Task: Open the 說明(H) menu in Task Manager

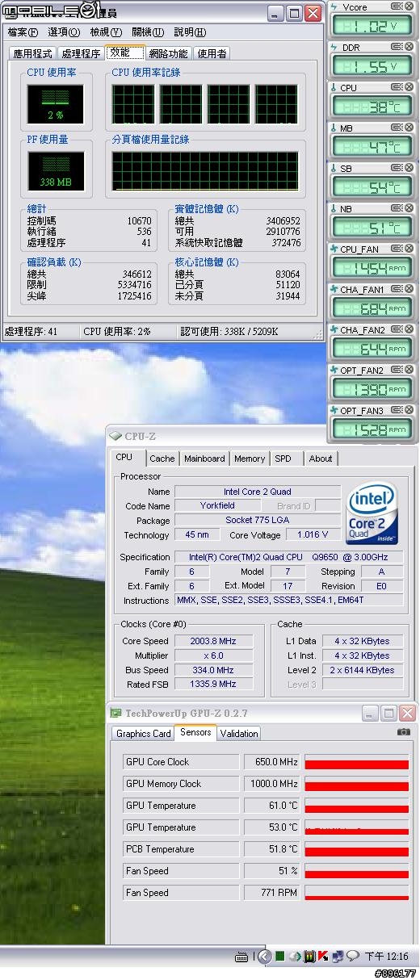Action: pyautogui.click(x=190, y=32)
